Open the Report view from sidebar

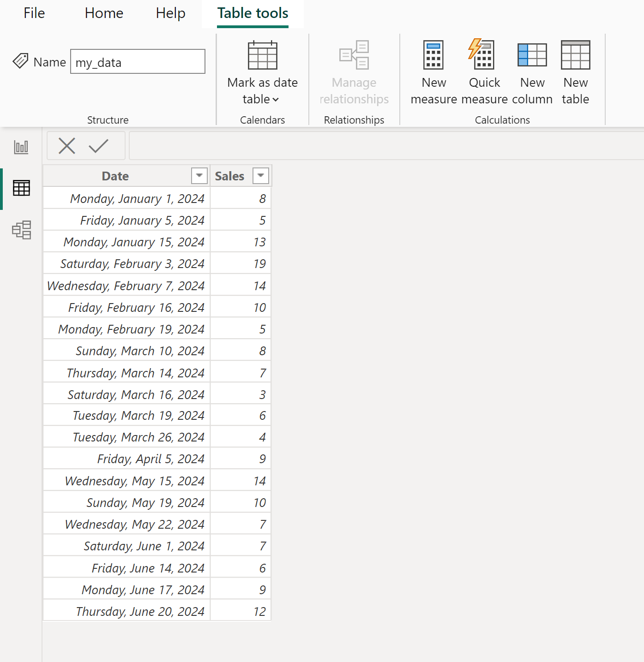[x=21, y=148]
